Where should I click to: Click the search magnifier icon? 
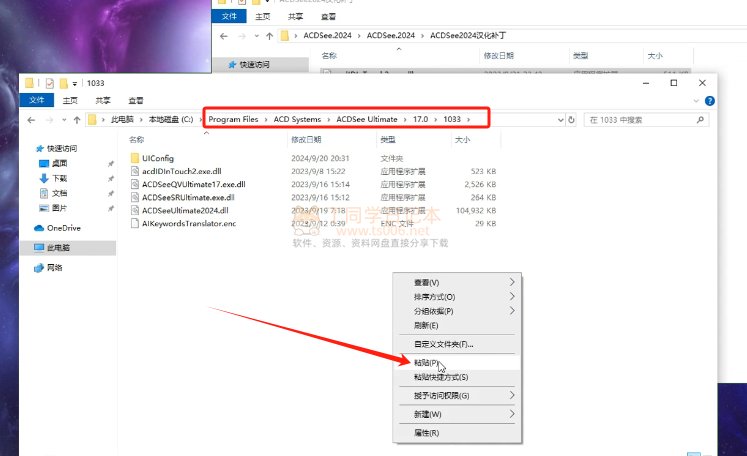[x=700, y=120]
